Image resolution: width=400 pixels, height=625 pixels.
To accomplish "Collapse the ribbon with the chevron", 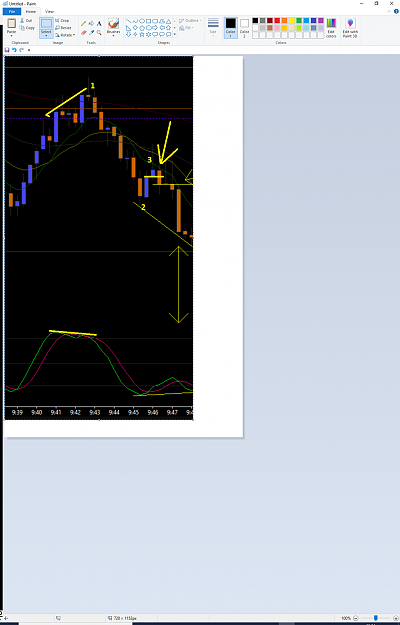I will 388,11.
